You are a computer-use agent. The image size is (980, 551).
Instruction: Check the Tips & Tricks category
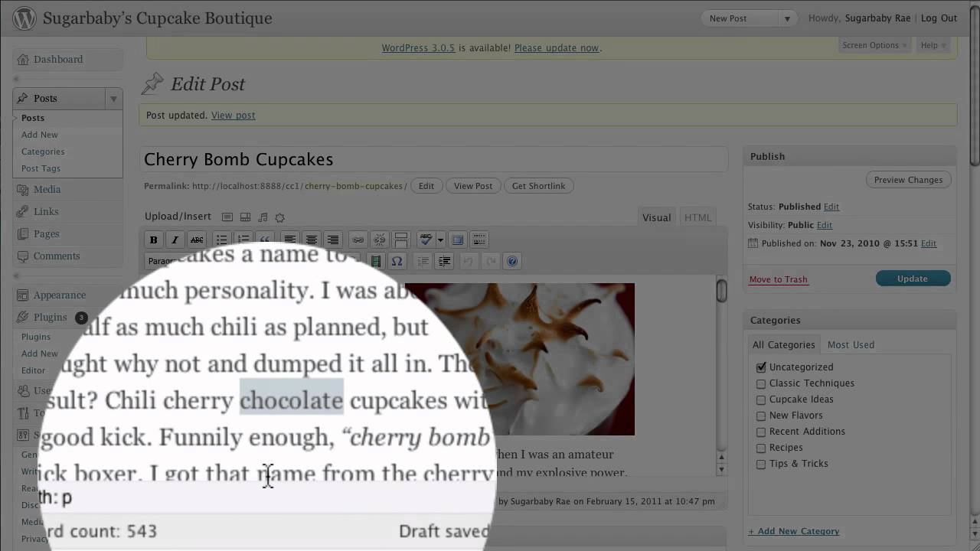pos(761,464)
